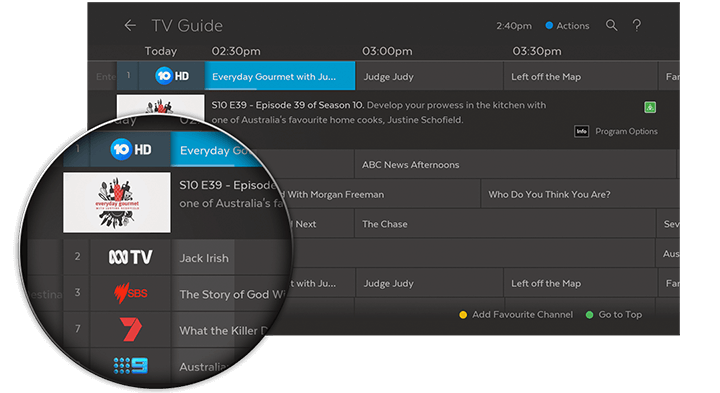Click the Today day label

tap(161, 51)
